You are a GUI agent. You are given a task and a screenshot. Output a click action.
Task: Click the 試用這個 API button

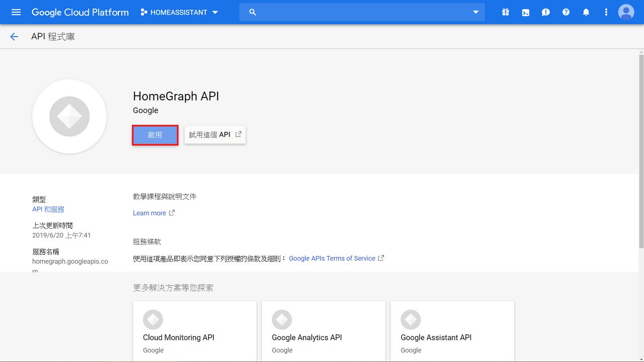point(215,134)
